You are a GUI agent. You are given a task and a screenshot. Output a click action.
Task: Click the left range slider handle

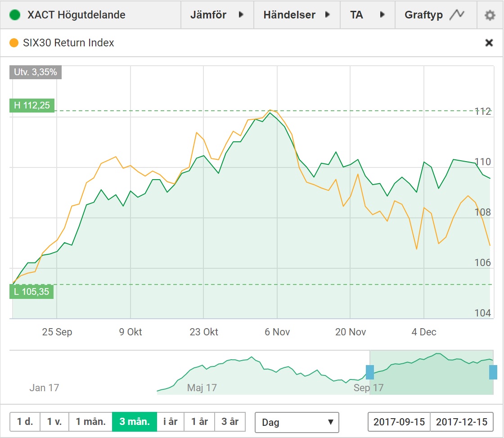click(x=370, y=372)
